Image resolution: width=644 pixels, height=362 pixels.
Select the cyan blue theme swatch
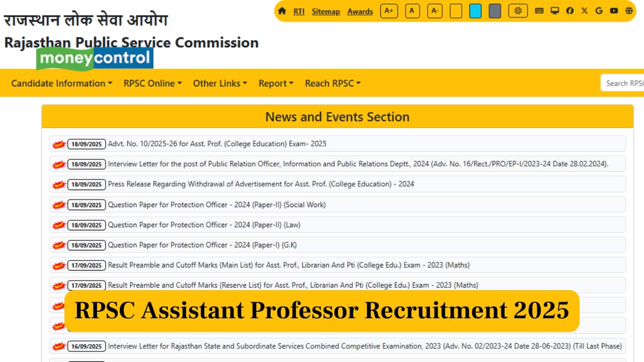pyautogui.click(x=475, y=11)
